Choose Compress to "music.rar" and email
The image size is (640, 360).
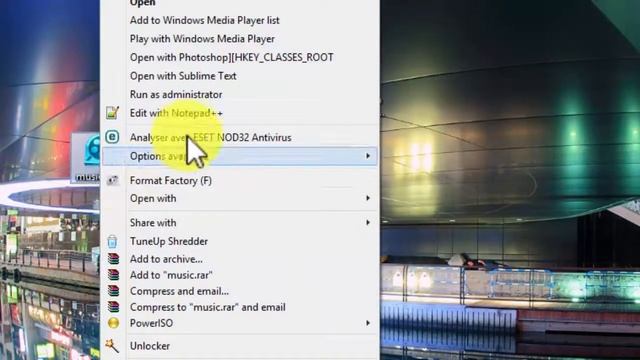click(208, 307)
